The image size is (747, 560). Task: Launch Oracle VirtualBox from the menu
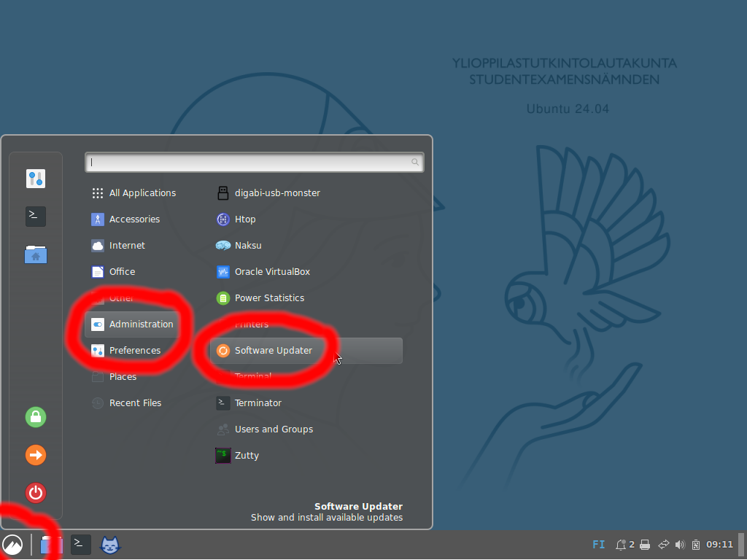click(271, 272)
